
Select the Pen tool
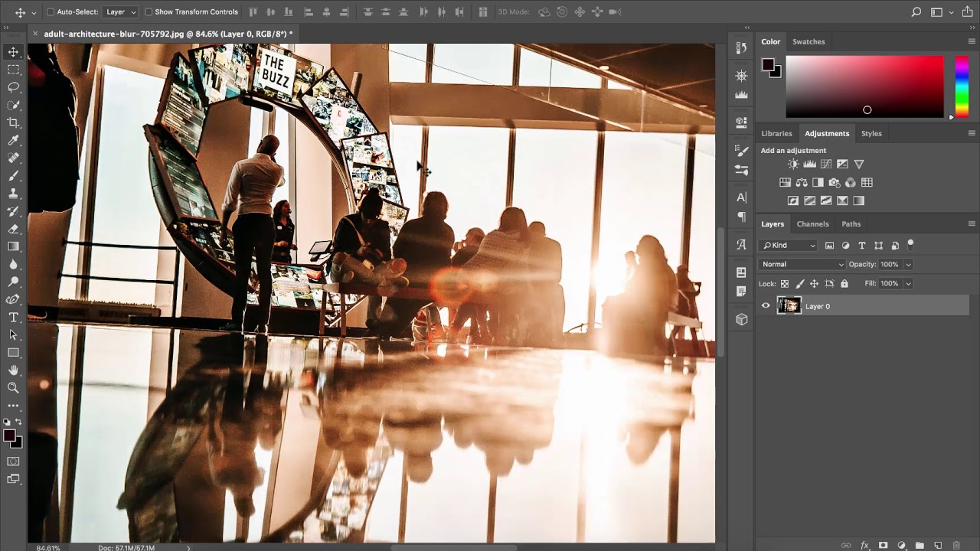(x=13, y=299)
